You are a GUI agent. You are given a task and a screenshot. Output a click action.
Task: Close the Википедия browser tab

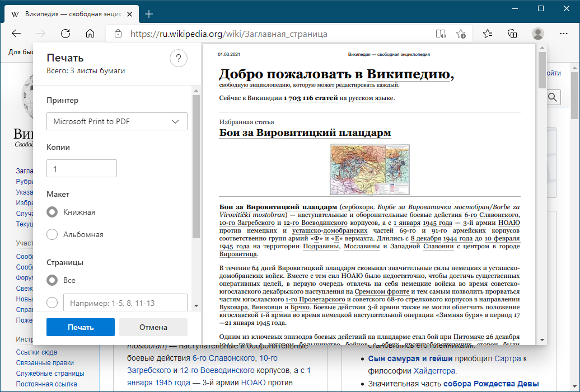tap(129, 14)
